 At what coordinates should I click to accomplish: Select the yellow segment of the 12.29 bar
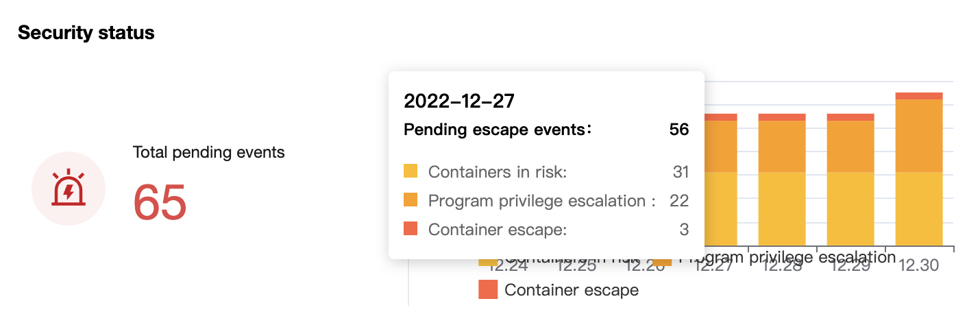(850, 208)
